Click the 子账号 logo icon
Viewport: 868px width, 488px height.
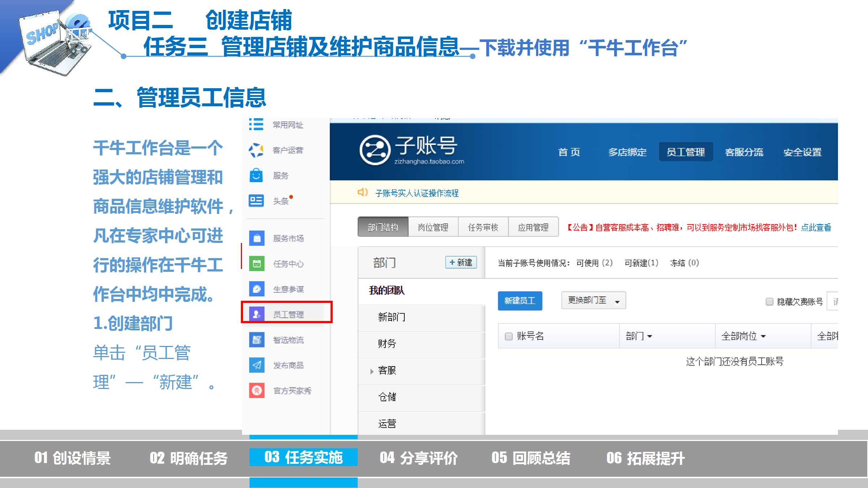click(375, 150)
